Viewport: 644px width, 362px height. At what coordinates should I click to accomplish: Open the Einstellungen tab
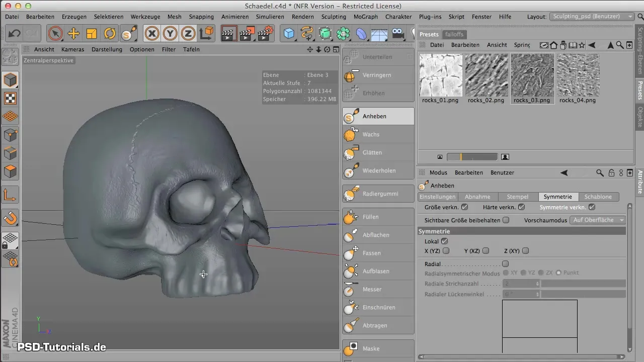coord(438,197)
